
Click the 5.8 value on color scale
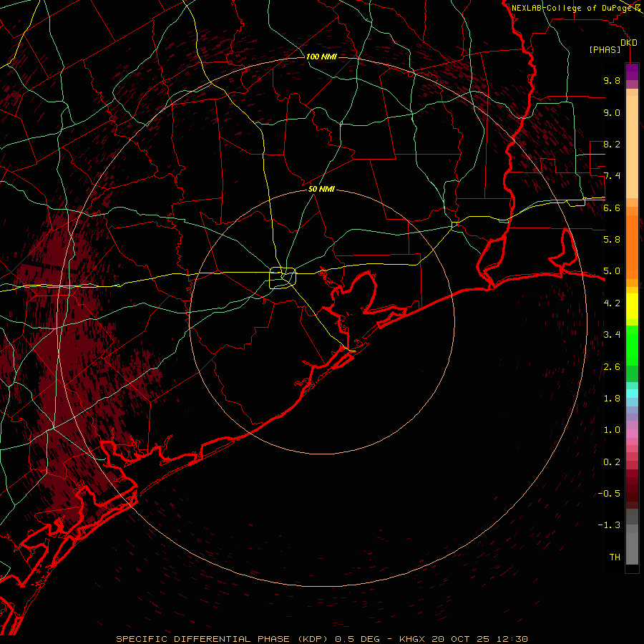(x=612, y=240)
